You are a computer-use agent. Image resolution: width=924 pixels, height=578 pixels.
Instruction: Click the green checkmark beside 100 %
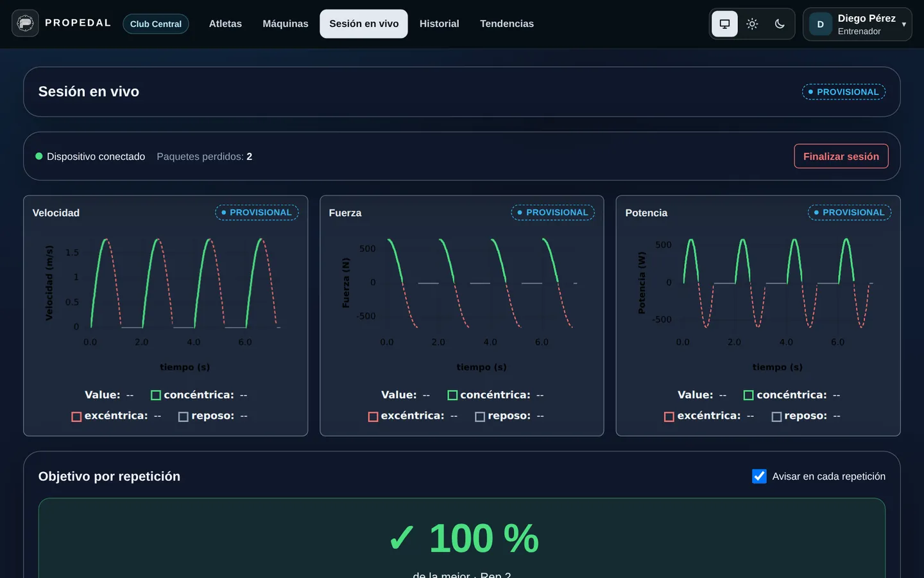(402, 538)
